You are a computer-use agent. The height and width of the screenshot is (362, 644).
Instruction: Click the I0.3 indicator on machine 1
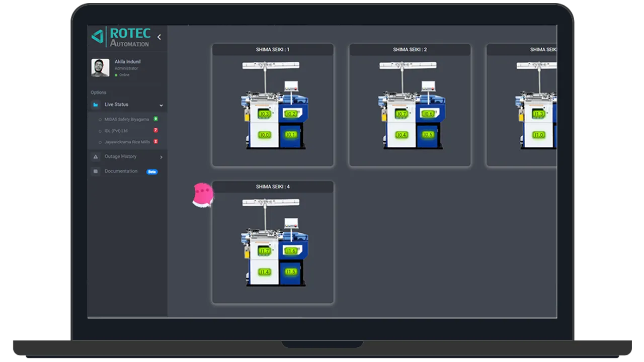[264, 114]
